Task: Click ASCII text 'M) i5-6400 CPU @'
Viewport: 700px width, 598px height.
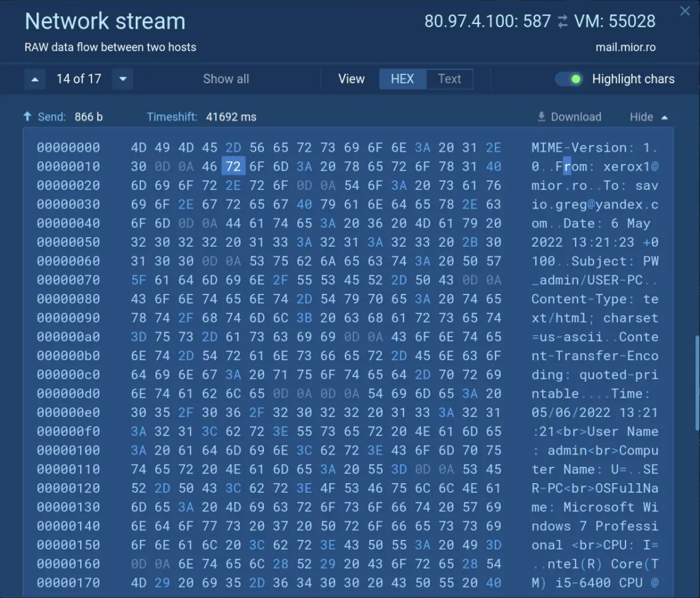Action: pyautogui.click(x=595, y=583)
